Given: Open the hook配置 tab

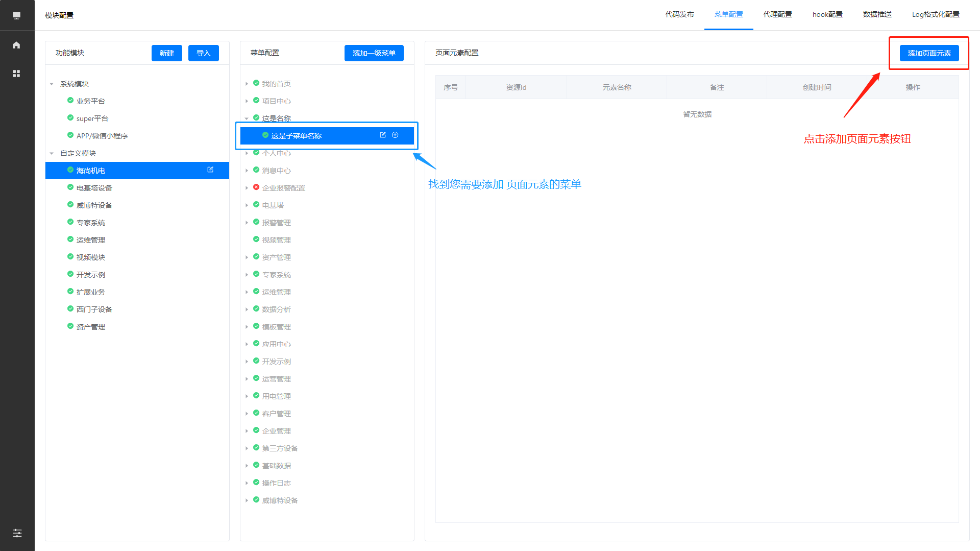Looking at the screenshot, I should click(827, 15).
